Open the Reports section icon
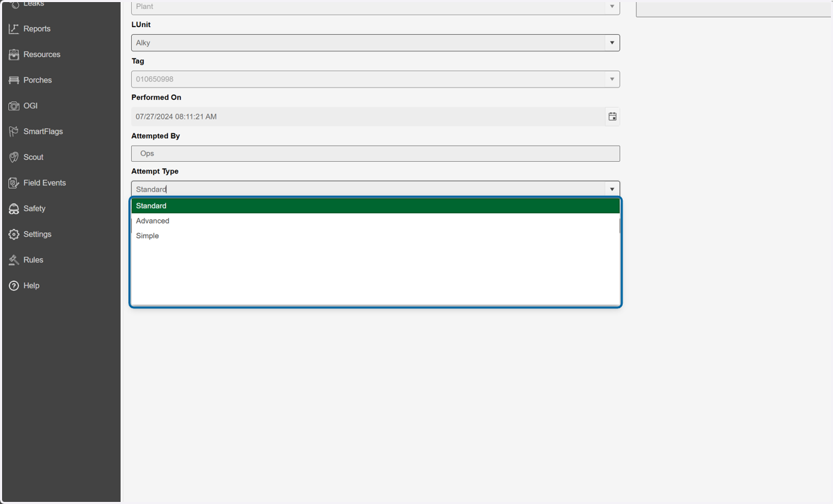This screenshot has width=833, height=504. pyautogui.click(x=14, y=28)
